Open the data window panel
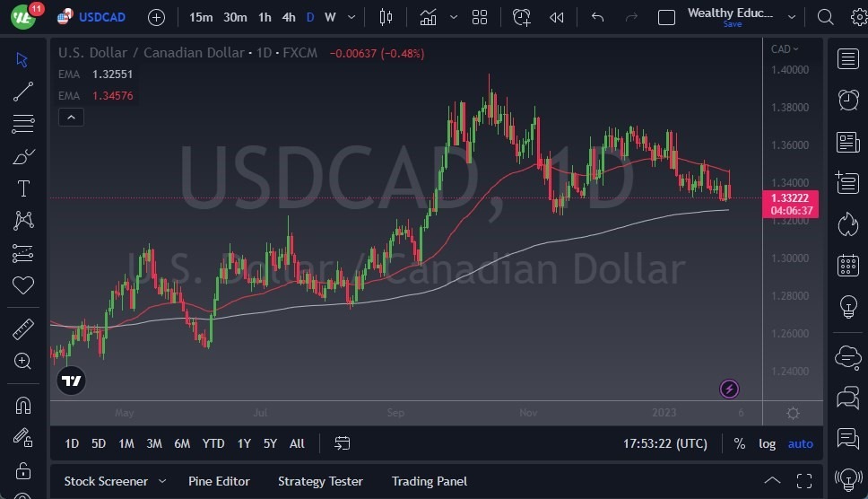This screenshot has height=499, width=868. 848,183
